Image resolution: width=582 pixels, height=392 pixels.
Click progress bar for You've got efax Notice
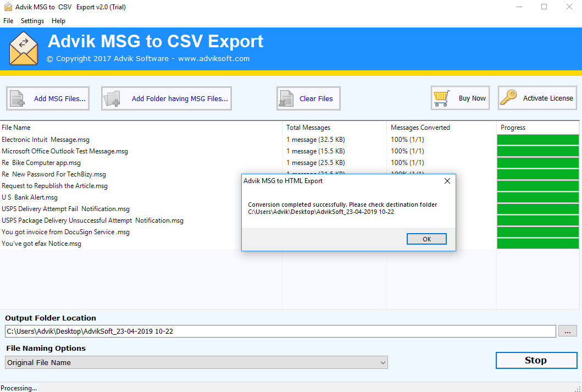tap(538, 244)
